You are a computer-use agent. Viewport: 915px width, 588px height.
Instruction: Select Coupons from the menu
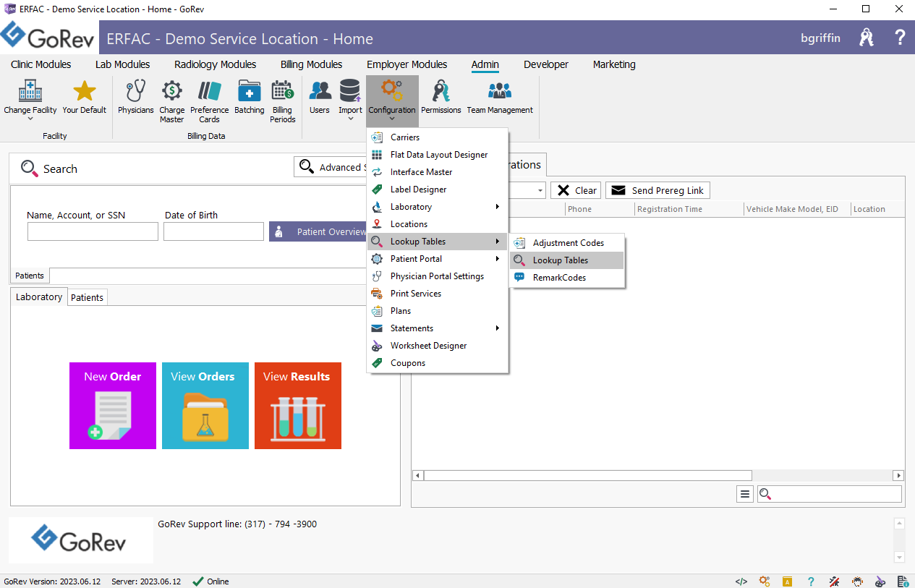click(x=437, y=363)
